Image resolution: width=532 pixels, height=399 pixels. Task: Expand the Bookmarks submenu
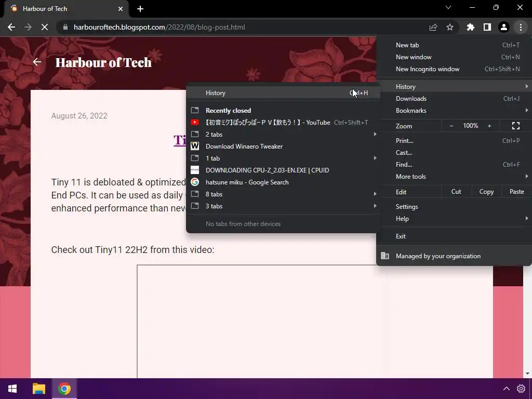click(x=454, y=111)
